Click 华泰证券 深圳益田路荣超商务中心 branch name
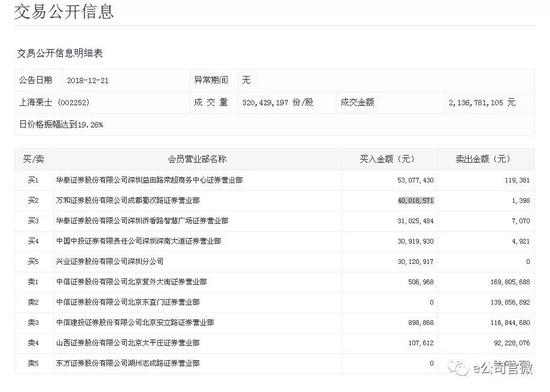Image resolution: width=550 pixels, height=392 pixels. (149, 180)
